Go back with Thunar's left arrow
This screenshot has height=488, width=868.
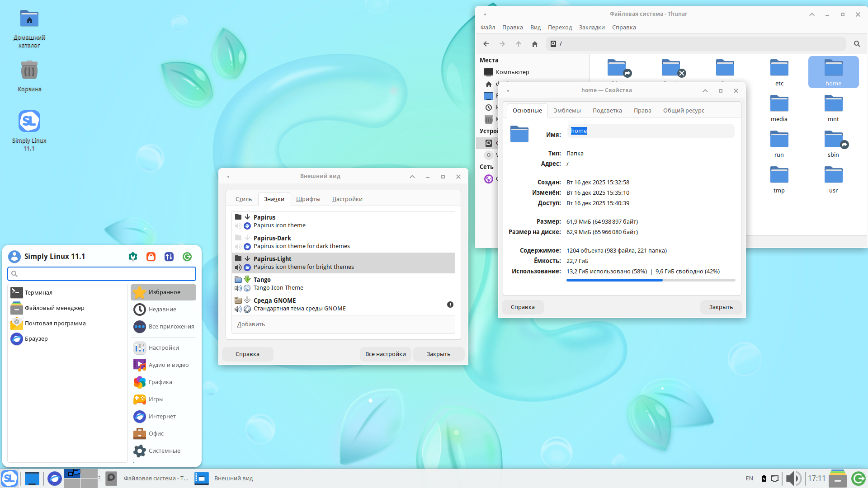pyautogui.click(x=486, y=44)
